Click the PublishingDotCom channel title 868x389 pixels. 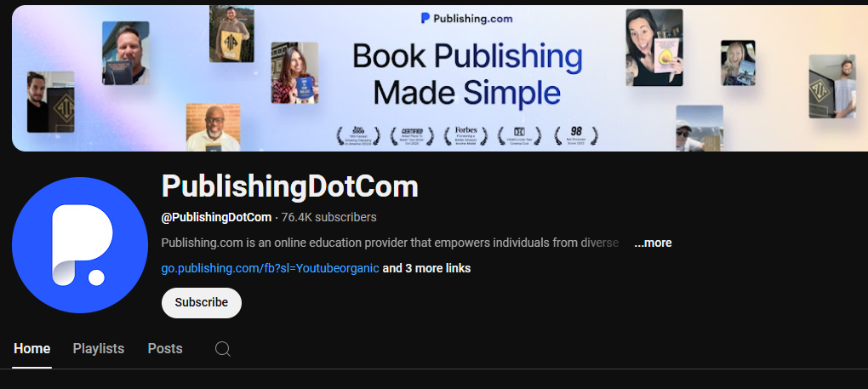tap(289, 186)
